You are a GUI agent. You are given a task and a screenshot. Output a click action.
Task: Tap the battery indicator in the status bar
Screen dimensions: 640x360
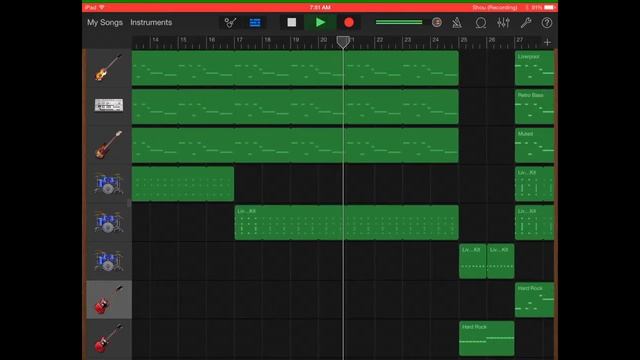[x=549, y=7]
